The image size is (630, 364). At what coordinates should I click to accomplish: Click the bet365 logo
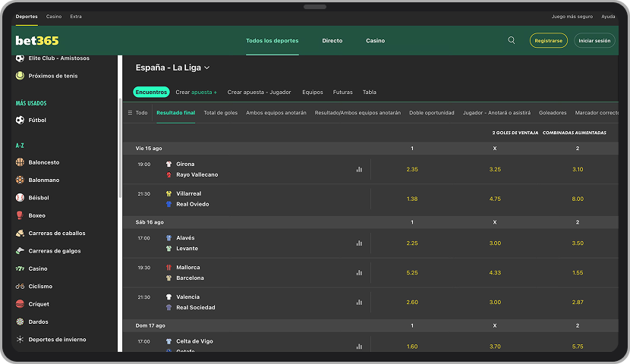click(37, 40)
